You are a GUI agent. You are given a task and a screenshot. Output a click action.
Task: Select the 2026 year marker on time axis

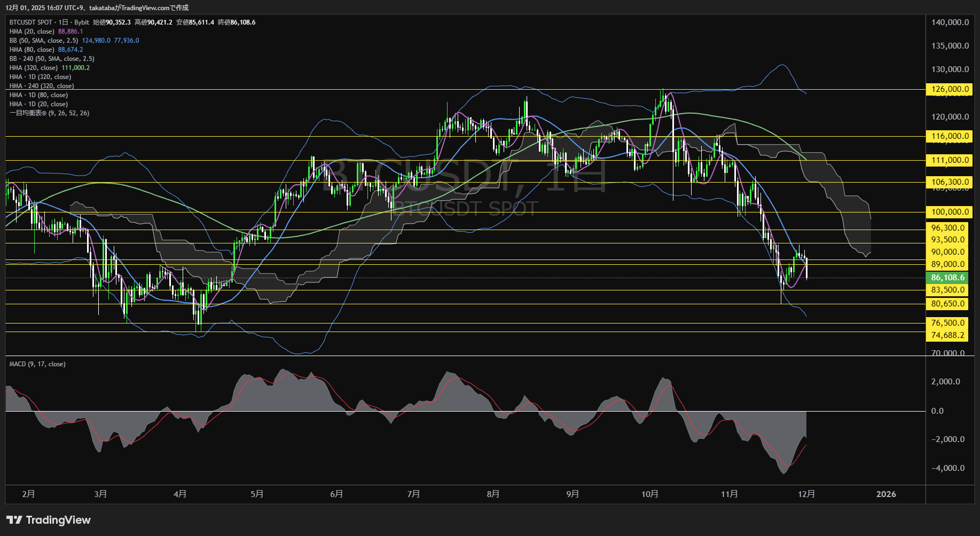pyautogui.click(x=886, y=494)
